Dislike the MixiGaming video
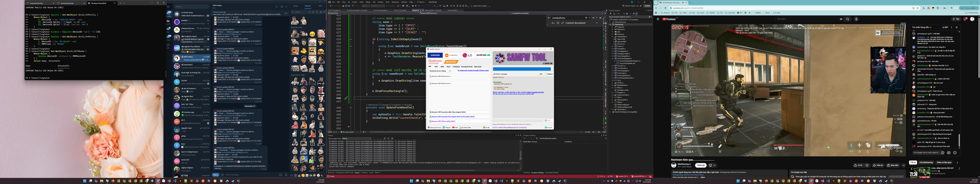Image resolution: width=980 pixels, height=184 pixels. (x=867, y=165)
